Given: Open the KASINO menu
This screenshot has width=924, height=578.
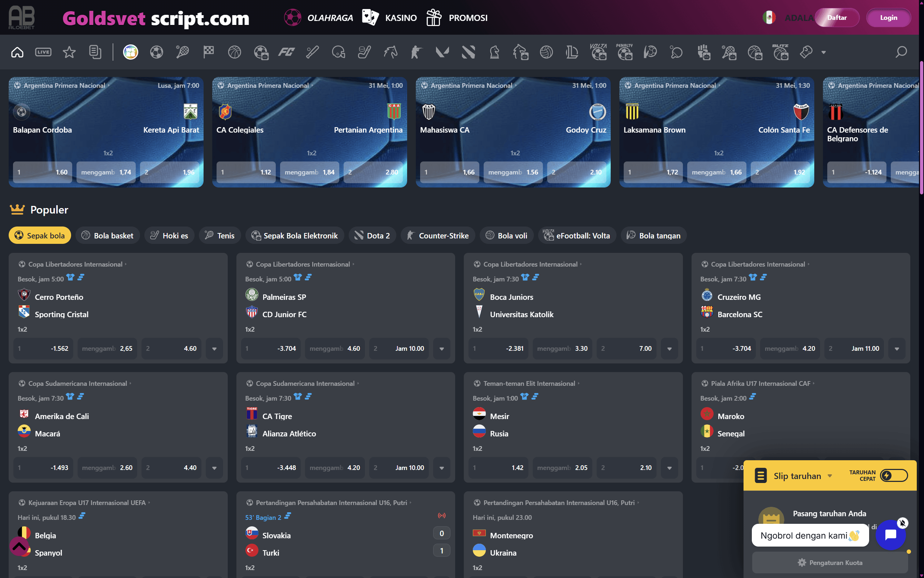Looking at the screenshot, I should (x=389, y=18).
